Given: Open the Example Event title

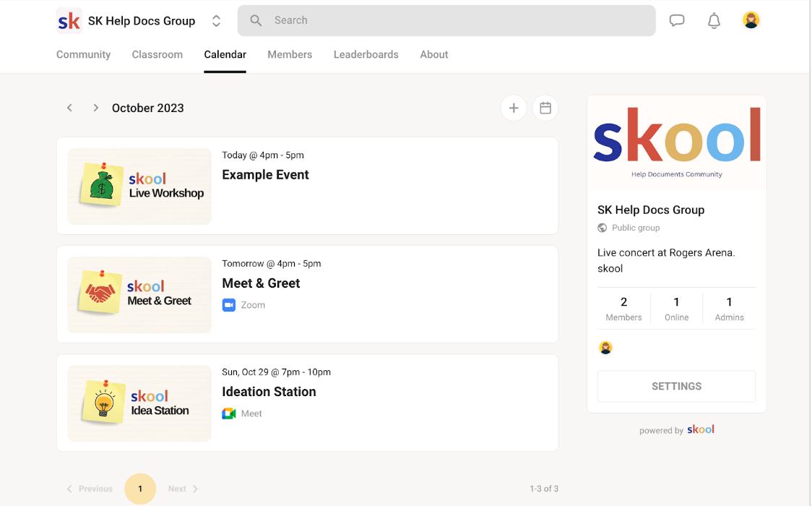Looking at the screenshot, I should point(265,174).
